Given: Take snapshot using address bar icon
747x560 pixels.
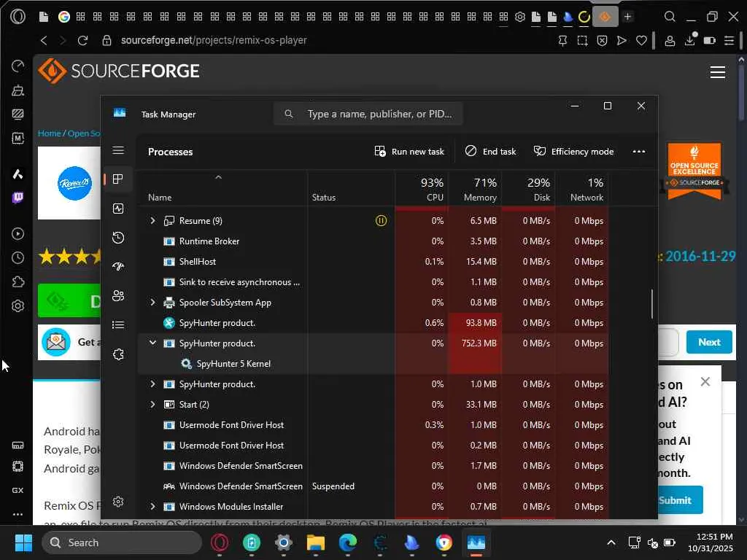Looking at the screenshot, I should tap(582, 41).
